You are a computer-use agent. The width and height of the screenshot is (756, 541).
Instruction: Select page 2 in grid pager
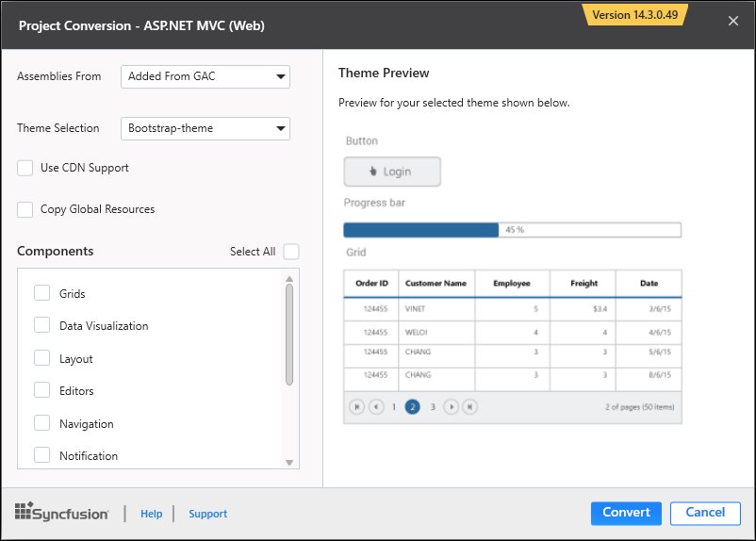[x=412, y=407]
